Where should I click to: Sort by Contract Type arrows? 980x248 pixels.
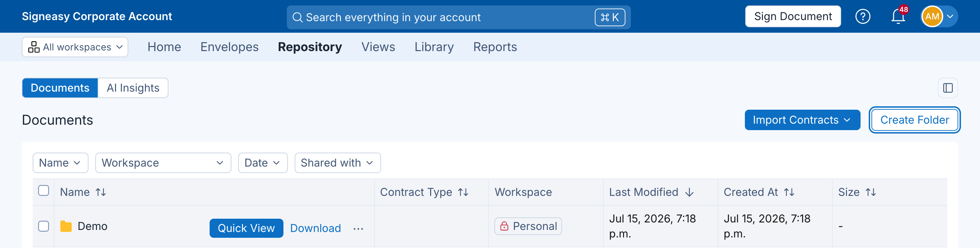click(463, 192)
